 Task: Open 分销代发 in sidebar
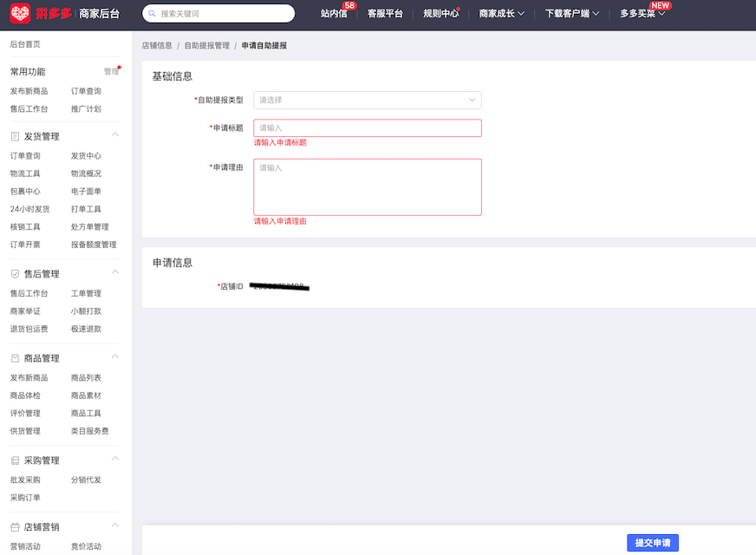[x=86, y=480]
